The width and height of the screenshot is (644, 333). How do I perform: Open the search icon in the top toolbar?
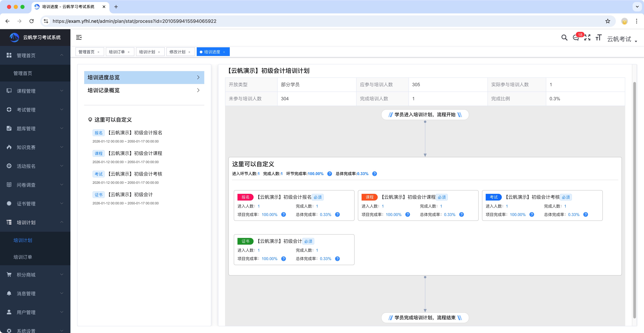564,38
